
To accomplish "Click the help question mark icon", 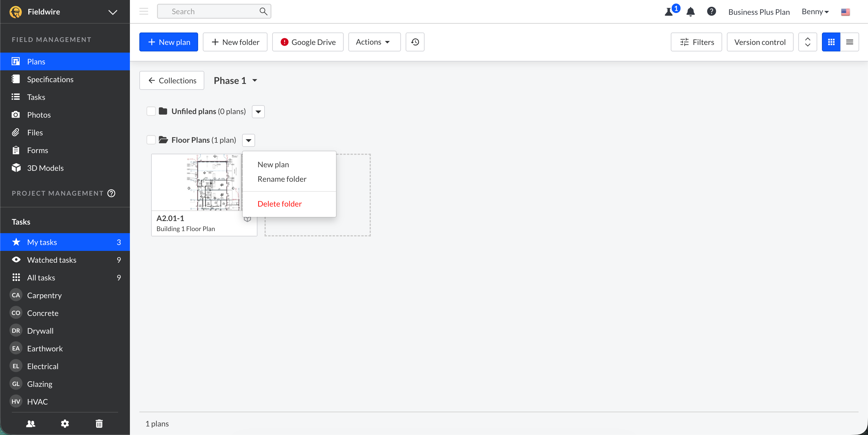I will tap(711, 12).
